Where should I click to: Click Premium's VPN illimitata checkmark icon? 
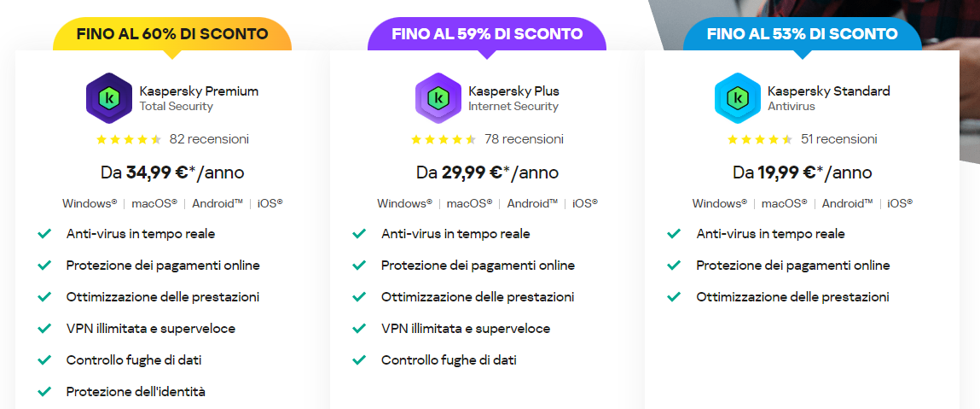pyautogui.click(x=44, y=329)
